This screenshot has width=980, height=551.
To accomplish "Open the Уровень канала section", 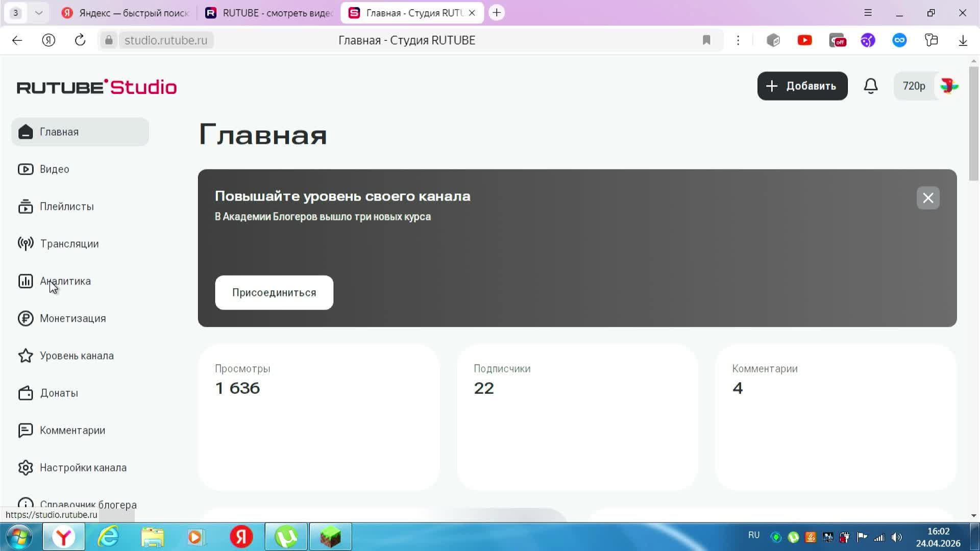I will tap(77, 355).
